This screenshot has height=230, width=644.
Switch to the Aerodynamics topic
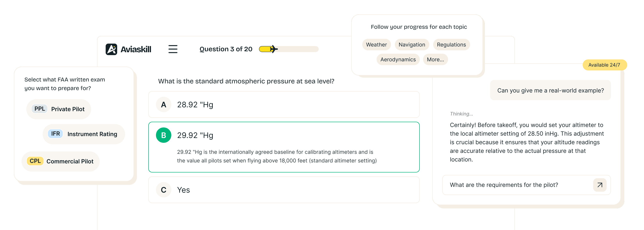pos(398,59)
